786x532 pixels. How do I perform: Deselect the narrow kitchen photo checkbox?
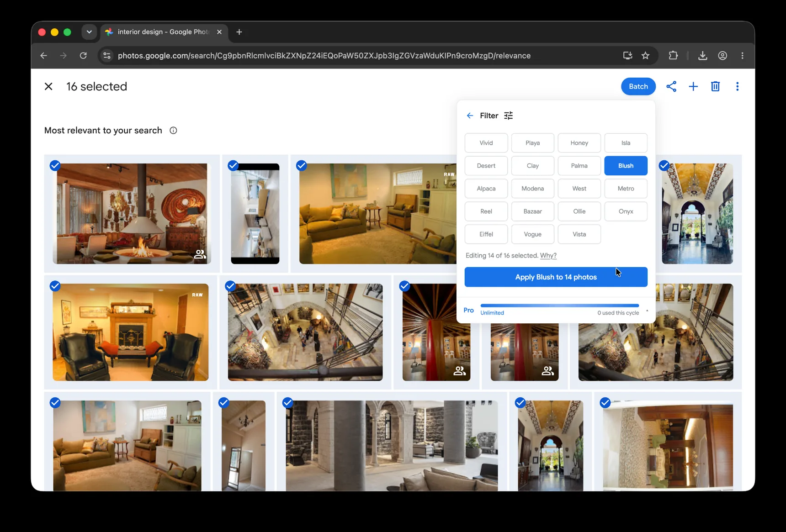tap(233, 165)
